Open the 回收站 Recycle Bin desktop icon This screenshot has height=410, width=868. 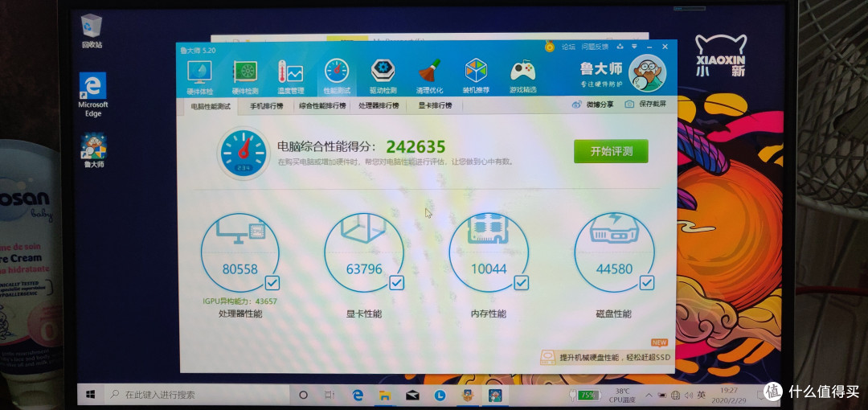pos(92,31)
